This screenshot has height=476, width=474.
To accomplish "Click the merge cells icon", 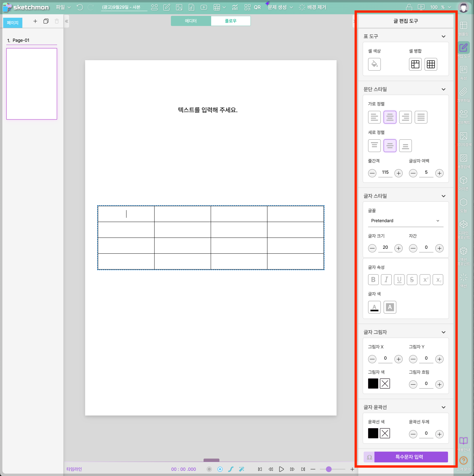I will (415, 64).
